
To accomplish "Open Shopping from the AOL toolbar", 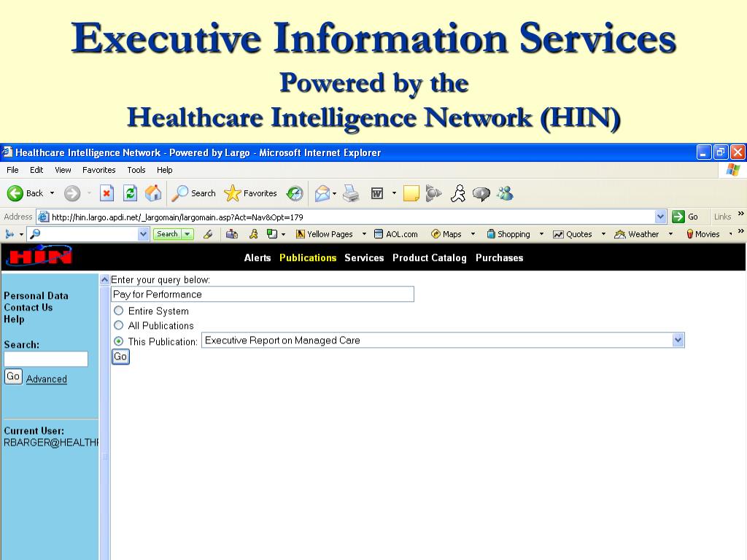I will click(x=508, y=234).
